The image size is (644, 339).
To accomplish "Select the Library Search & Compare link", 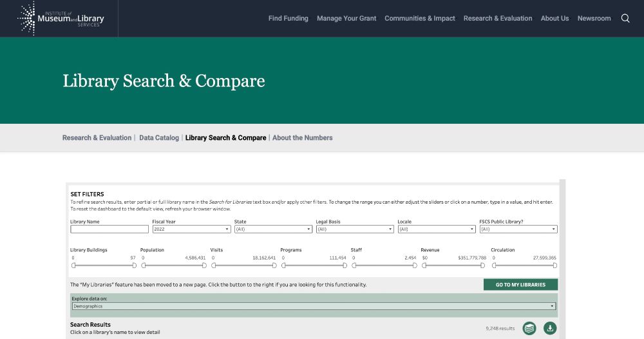I will point(225,138).
